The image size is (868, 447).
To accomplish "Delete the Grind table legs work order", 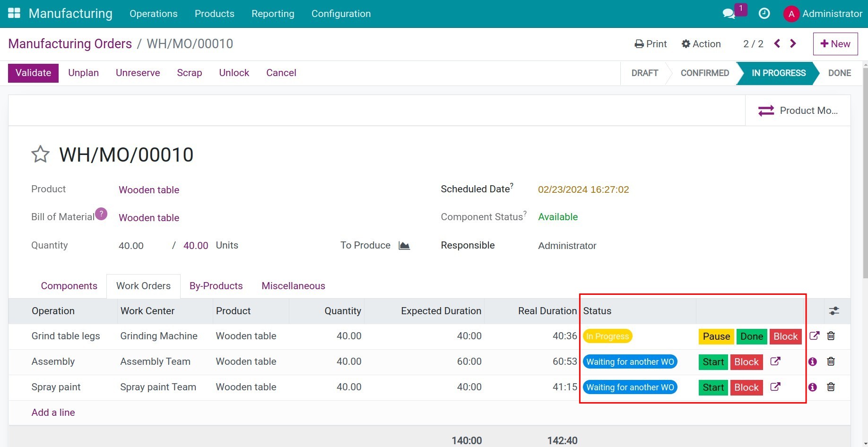I will coord(831,336).
